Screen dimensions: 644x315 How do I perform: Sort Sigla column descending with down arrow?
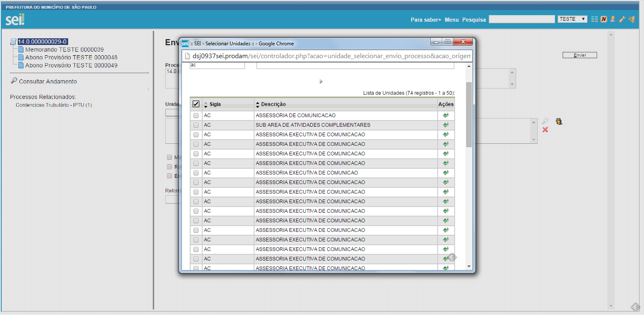coord(206,107)
